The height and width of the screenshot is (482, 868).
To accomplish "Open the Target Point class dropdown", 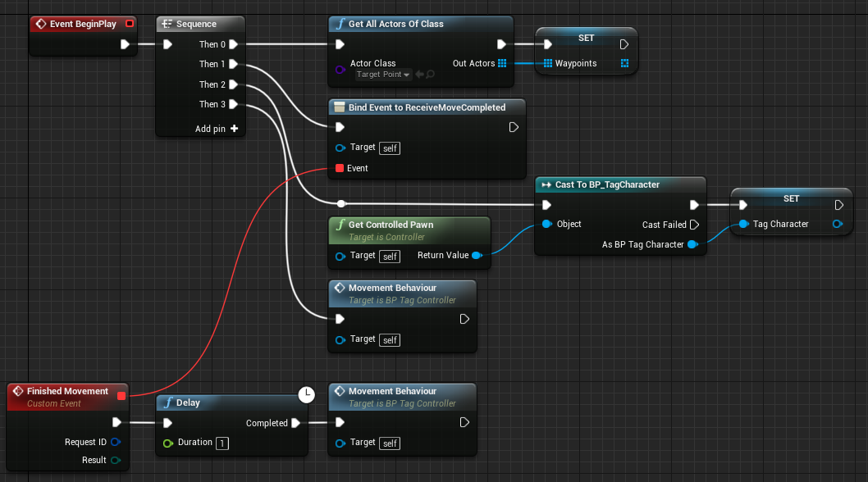I will pyautogui.click(x=382, y=74).
